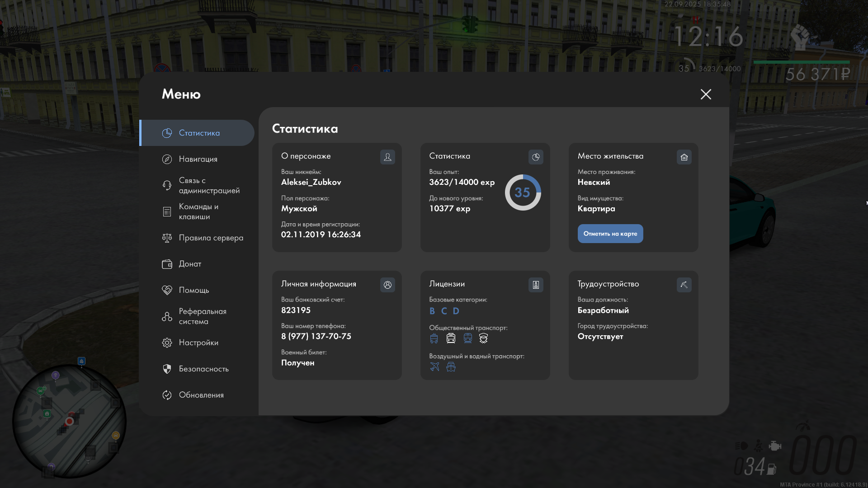This screenshot has height=488, width=868.
Task: Select Настройки in the sidebar
Action: point(198,343)
